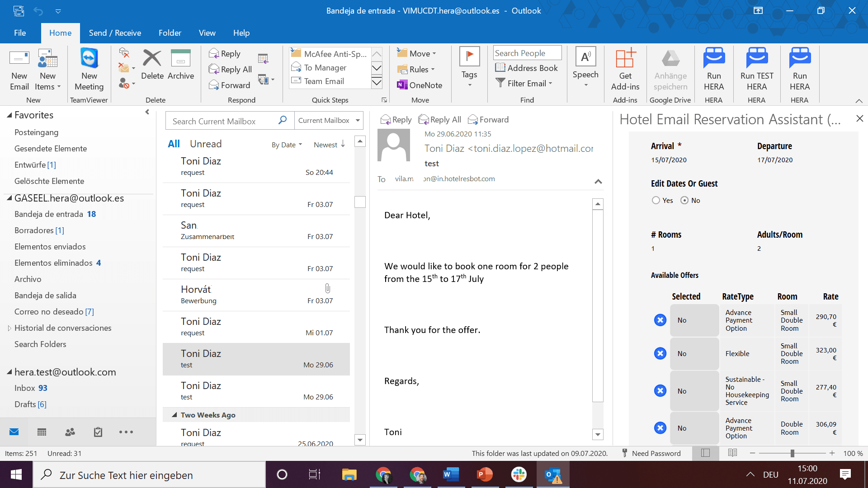The width and height of the screenshot is (868, 488).
Task: Open People view in navigation bar
Action: 70,432
